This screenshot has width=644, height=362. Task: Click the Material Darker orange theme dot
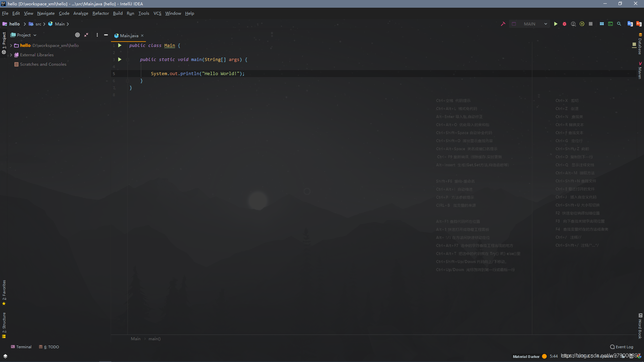(x=544, y=356)
